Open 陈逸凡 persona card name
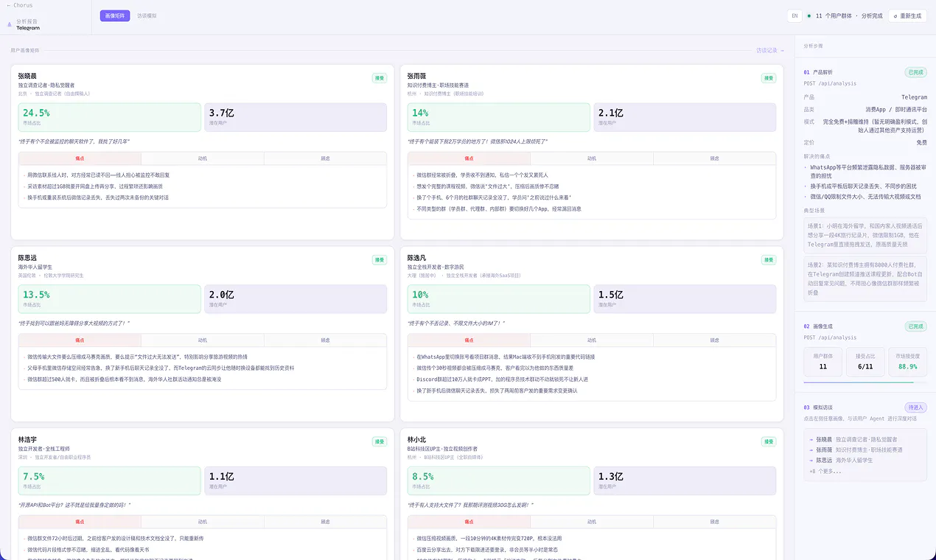The height and width of the screenshot is (560, 936). [x=416, y=258]
